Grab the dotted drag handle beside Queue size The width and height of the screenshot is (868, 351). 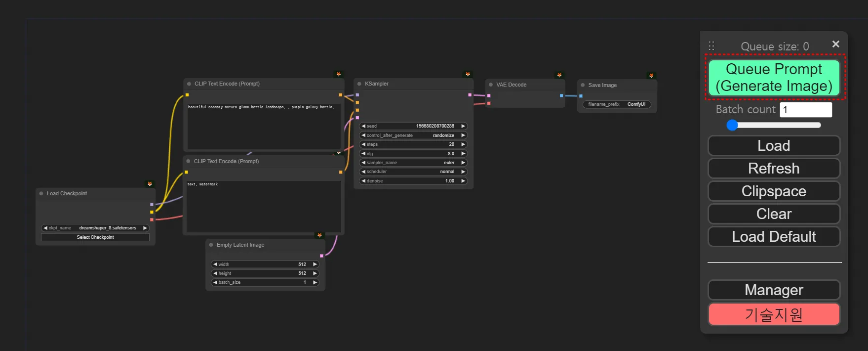(x=711, y=46)
